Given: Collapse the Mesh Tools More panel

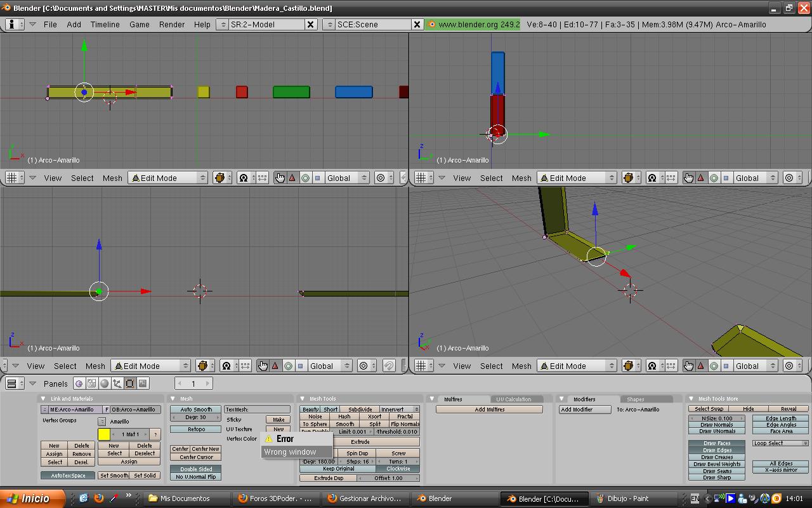Looking at the screenshot, I should point(691,399).
